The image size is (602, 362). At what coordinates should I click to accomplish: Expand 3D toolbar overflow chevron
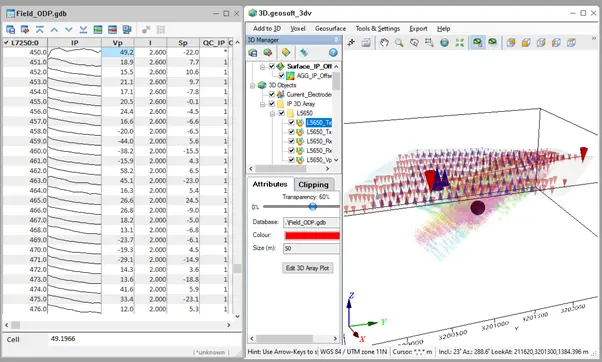pyautogui.click(x=594, y=38)
